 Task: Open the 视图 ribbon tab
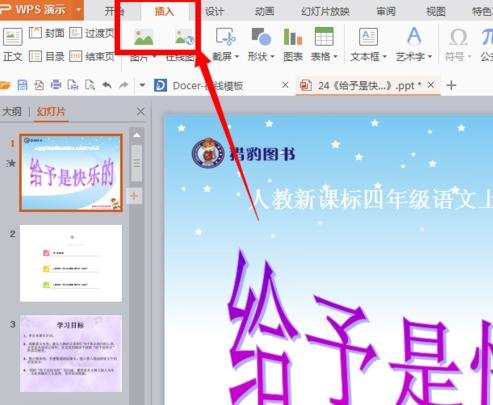click(x=436, y=12)
